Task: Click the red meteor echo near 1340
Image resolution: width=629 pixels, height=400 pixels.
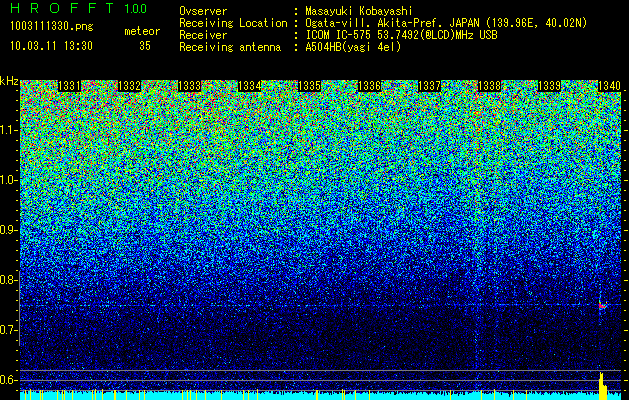Action: point(603,306)
